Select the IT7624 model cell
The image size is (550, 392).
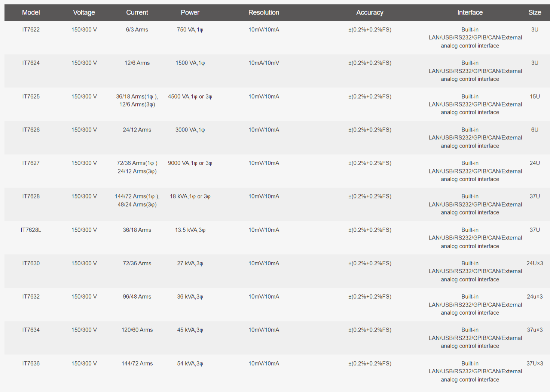(x=31, y=63)
